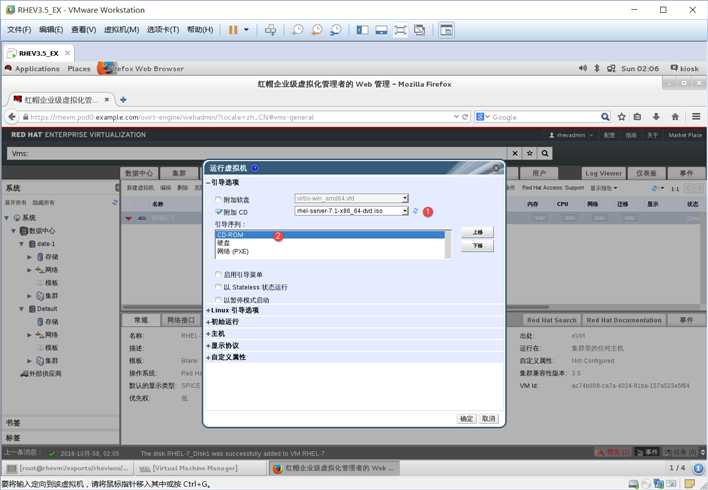Image resolution: width=708 pixels, height=490 pixels.
Task: Select 硬盘 in the boot sequence list
Action: [331, 243]
